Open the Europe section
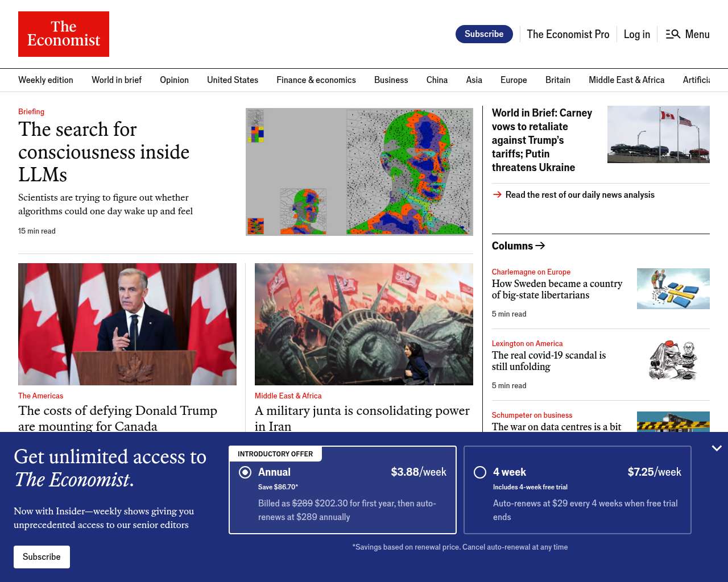The height and width of the screenshot is (582, 728). click(514, 80)
